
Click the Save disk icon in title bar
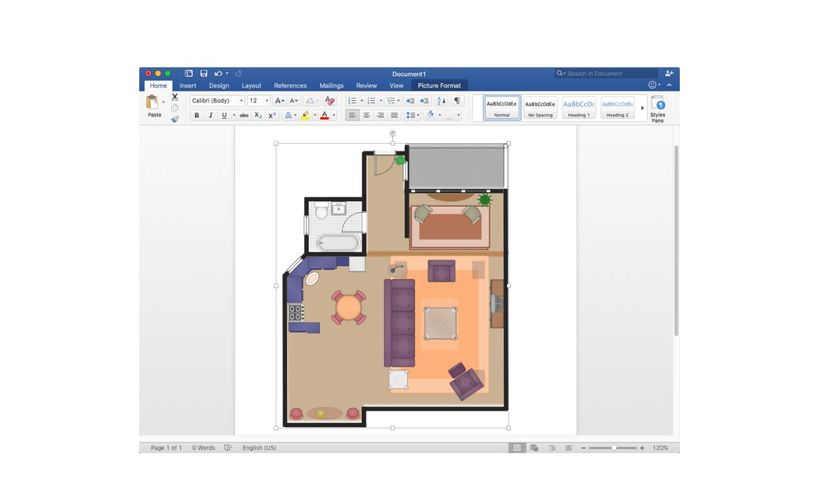point(203,74)
